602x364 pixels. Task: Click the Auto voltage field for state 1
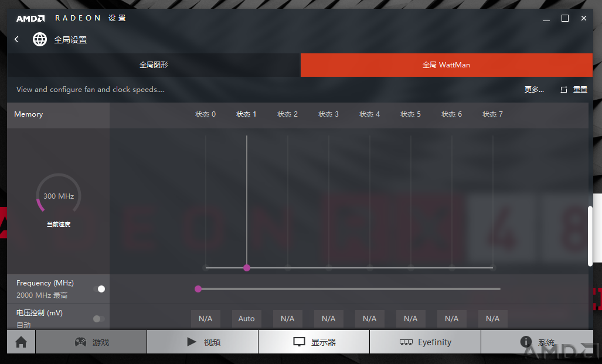coord(246,319)
